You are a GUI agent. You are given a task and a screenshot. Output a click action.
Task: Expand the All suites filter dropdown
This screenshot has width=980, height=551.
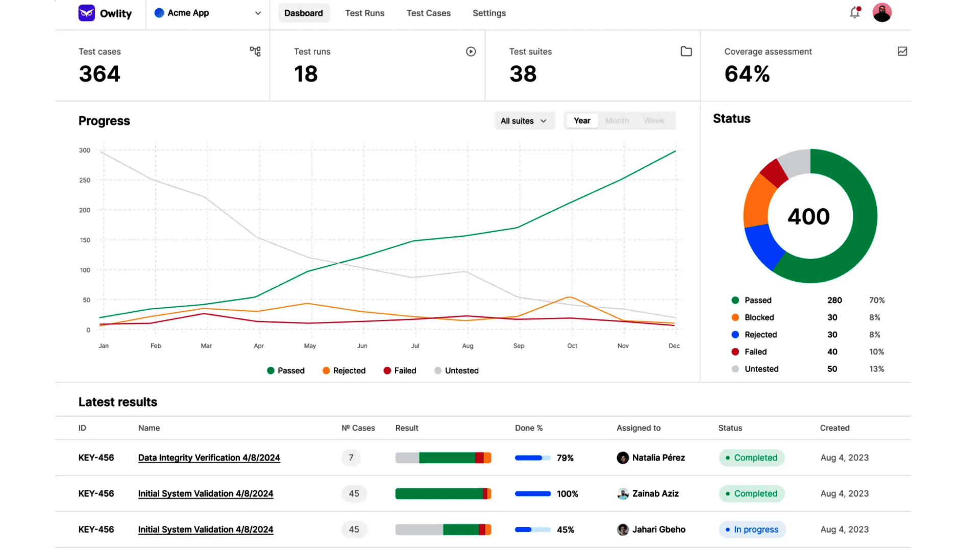(x=524, y=121)
